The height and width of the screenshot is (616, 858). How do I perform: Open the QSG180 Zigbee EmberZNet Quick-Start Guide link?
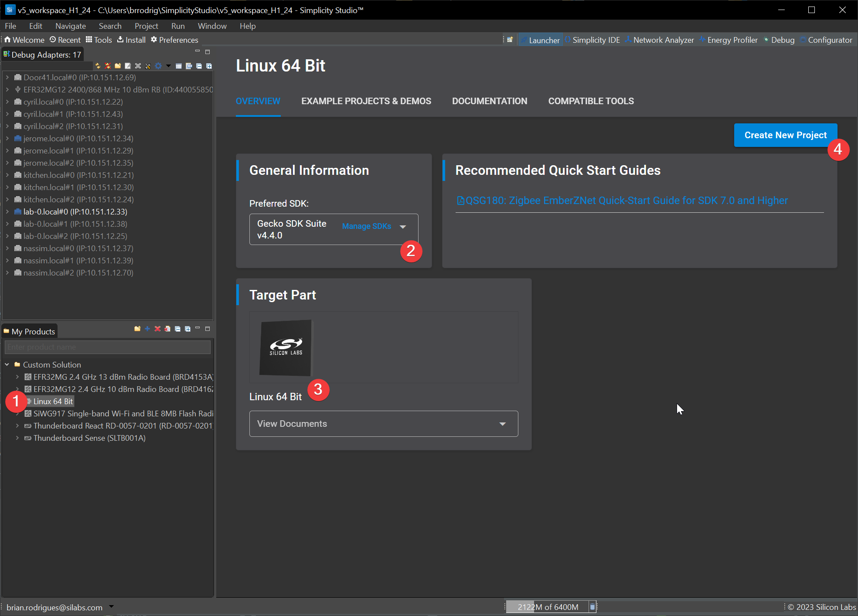click(622, 201)
